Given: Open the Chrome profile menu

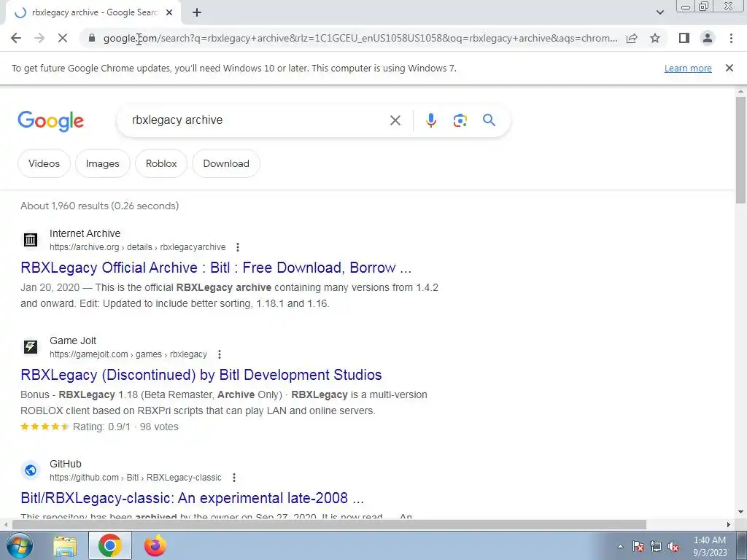Looking at the screenshot, I should pos(708,38).
